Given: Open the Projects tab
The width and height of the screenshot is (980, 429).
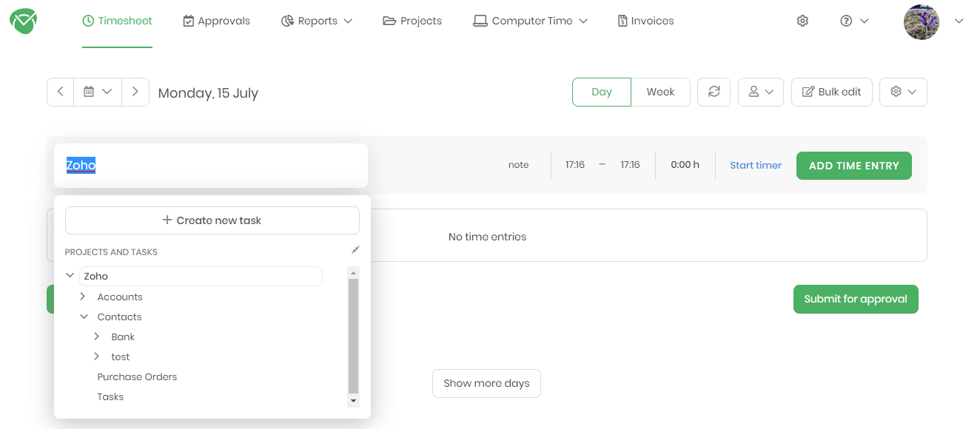Looking at the screenshot, I should pyautogui.click(x=412, y=21).
